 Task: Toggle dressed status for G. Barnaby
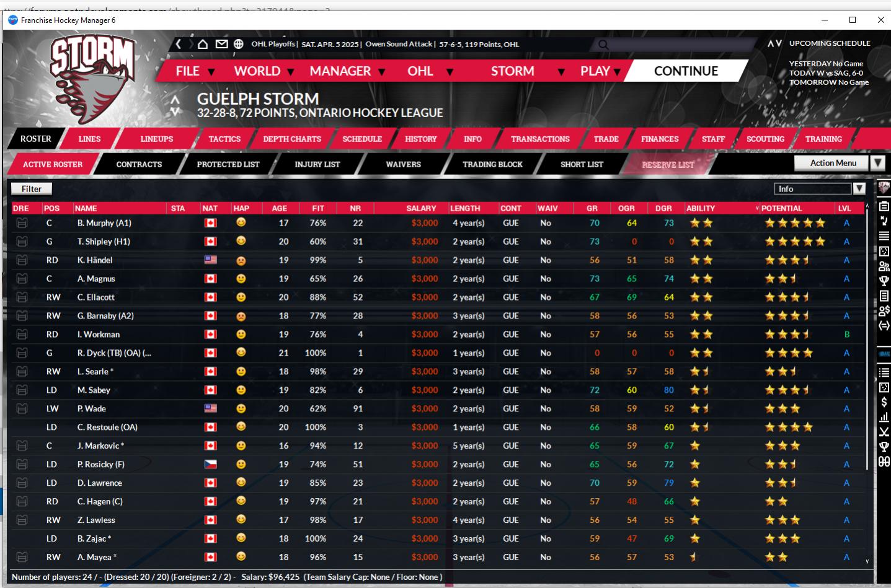(22, 316)
